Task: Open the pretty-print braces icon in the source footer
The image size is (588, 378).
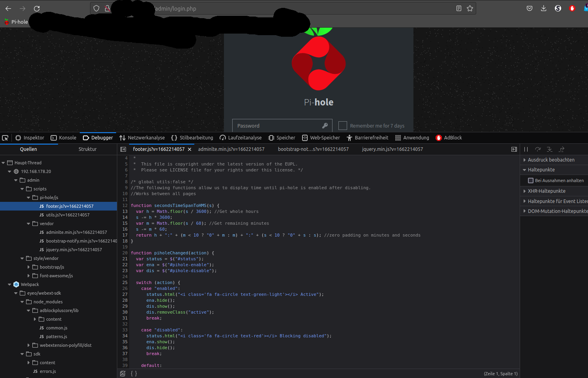Action: pyautogui.click(x=133, y=373)
